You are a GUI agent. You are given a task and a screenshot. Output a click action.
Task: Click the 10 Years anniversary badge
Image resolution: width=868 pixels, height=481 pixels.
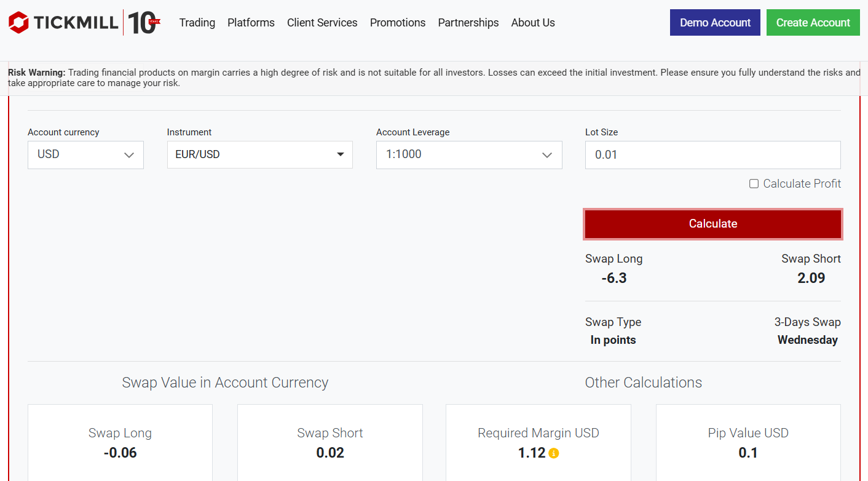(144, 23)
